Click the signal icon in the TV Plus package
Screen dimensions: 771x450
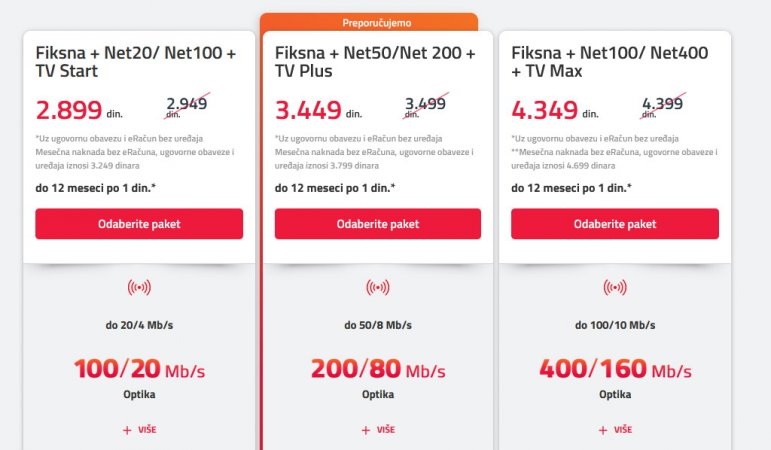tap(378, 287)
